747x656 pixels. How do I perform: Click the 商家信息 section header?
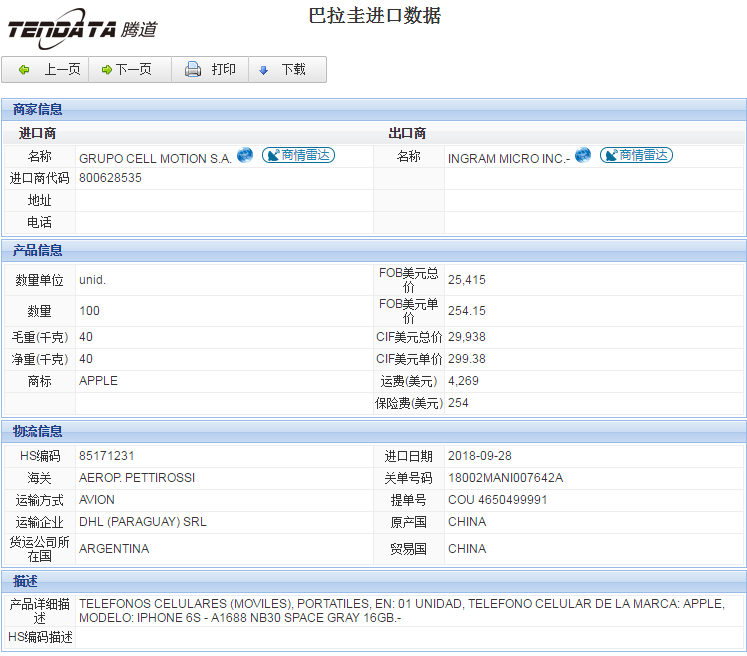38,109
